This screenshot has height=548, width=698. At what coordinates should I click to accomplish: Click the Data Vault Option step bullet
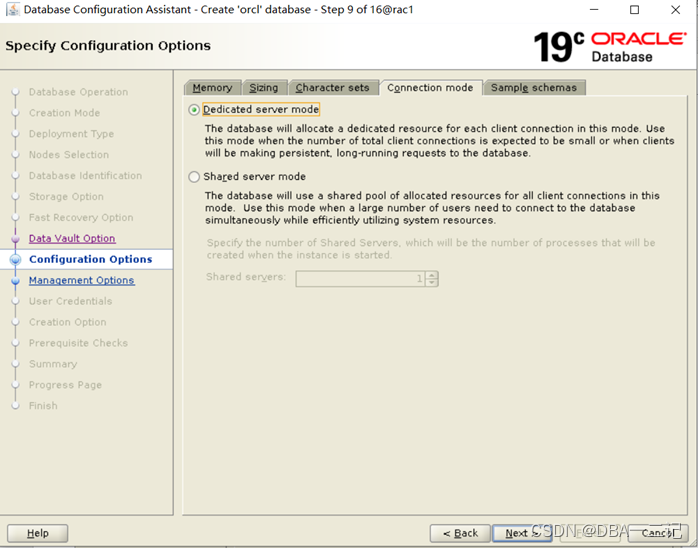(16, 239)
